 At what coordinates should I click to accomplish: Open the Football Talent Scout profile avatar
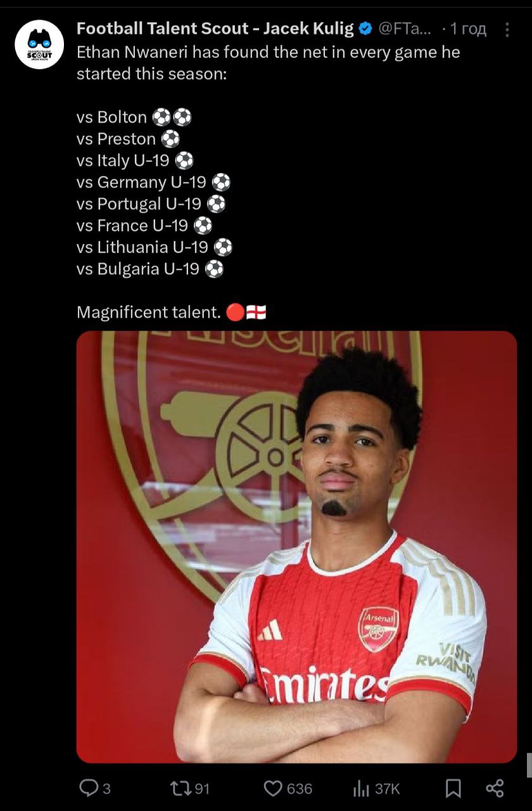click(39, 44)
